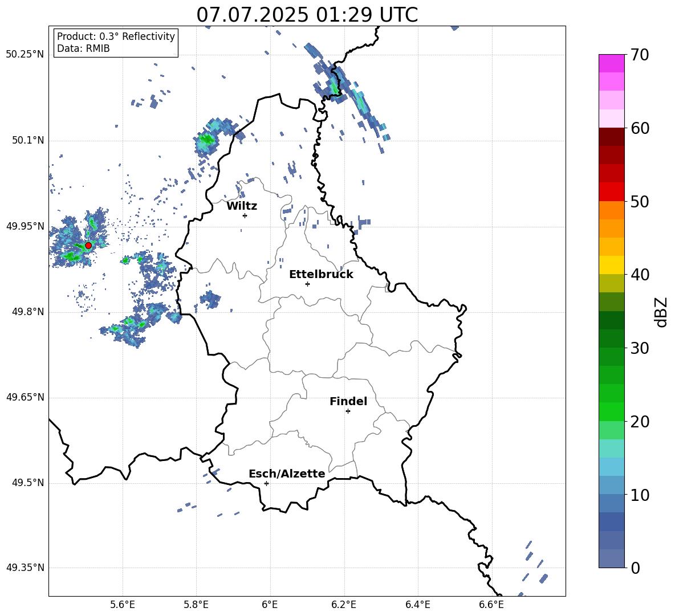Click the Esch/Alzette station cross marker
Screen dimensions: 675x616
coord(266,483)
